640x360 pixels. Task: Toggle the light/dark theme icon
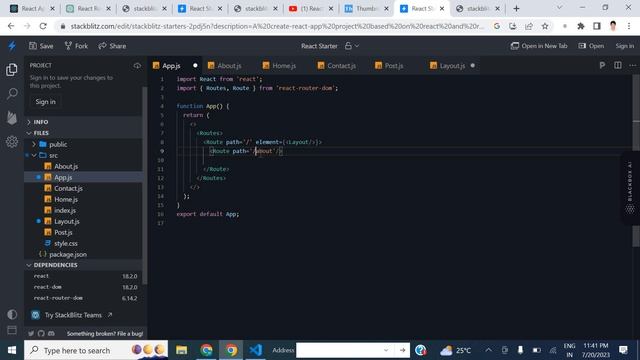12,314
